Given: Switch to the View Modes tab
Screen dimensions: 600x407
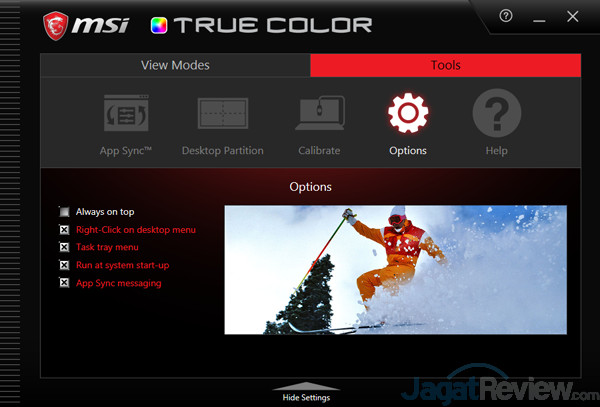Looking at the screenshot, I should coord(175,65).
